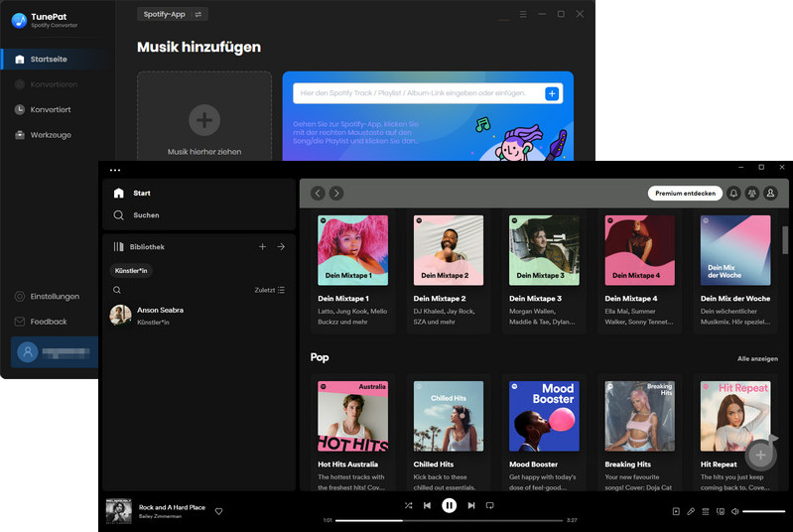Open connect to device icon
793x532 pixels.
click(721, 511)
